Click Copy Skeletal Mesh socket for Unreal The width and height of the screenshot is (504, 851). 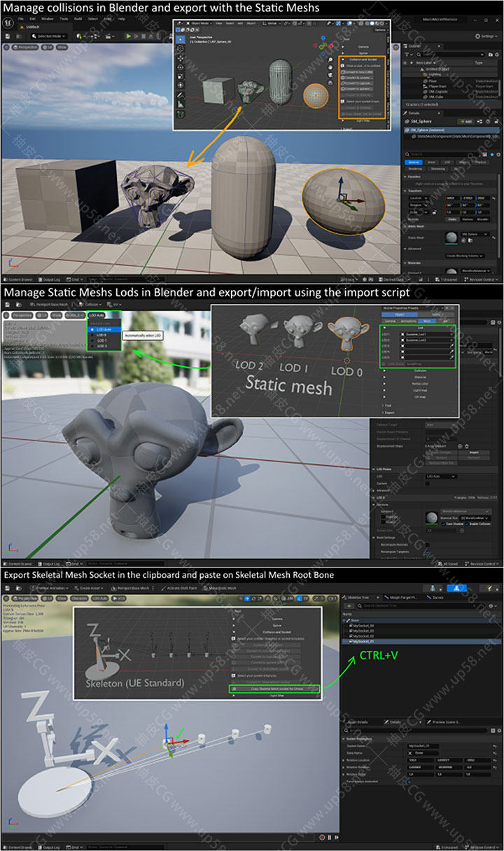pyautogui.click(x=274, y=689)
